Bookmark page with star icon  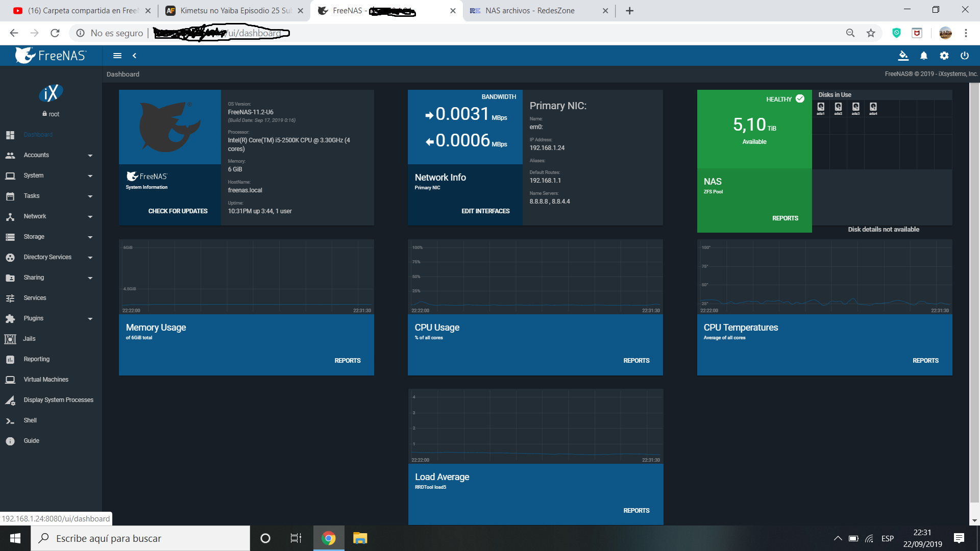pos(871,33)
